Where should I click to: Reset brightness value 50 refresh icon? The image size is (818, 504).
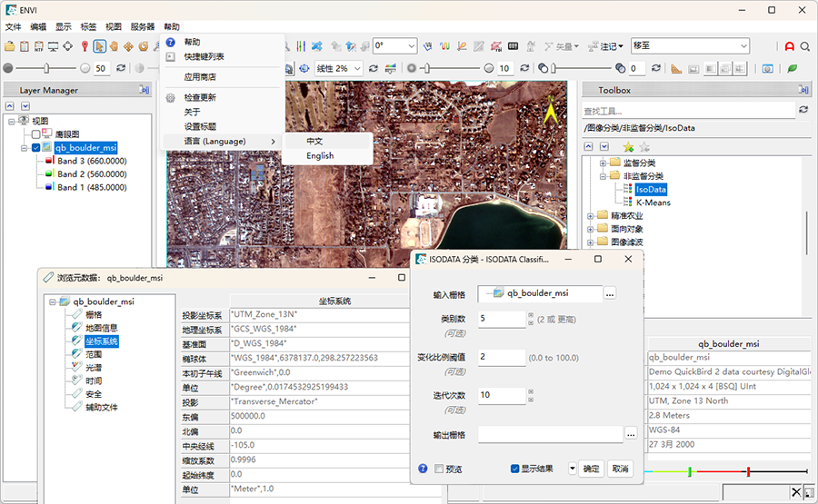coord(121,68)
